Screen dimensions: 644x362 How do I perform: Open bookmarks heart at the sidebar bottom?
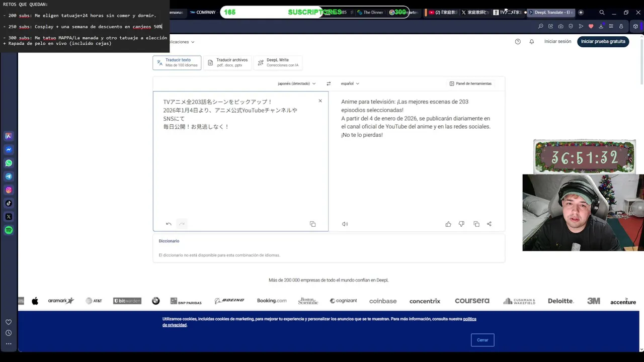coord(9,322)
